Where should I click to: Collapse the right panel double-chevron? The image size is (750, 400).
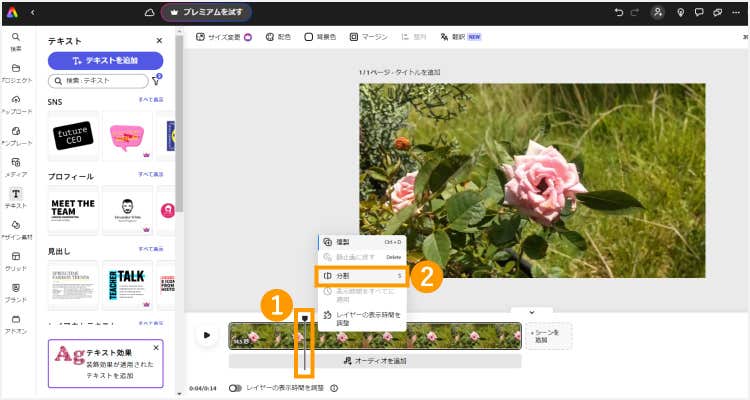745,37
